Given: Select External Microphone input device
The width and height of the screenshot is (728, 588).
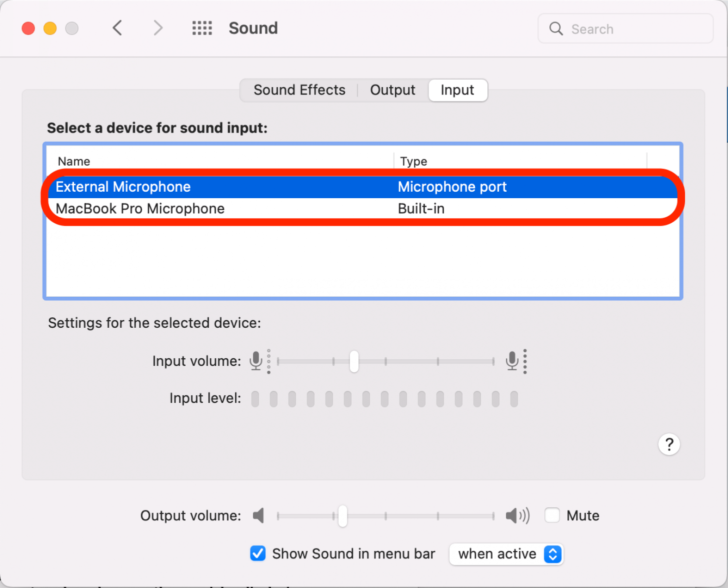Looking at the screenshot, I should coord(123,187).
